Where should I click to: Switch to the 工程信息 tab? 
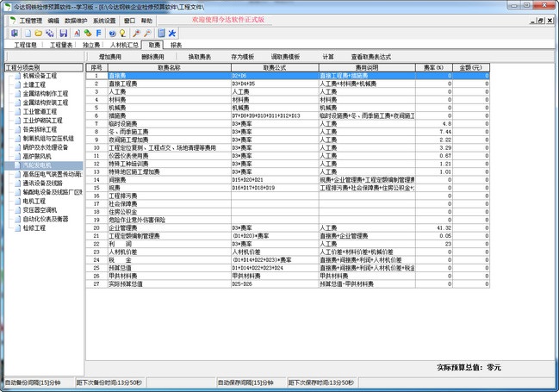pos(25,45)
